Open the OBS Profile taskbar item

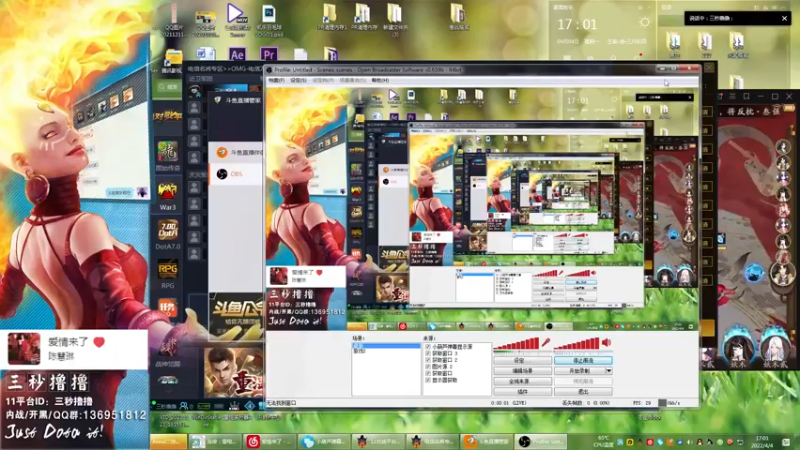tap(540, 441)
